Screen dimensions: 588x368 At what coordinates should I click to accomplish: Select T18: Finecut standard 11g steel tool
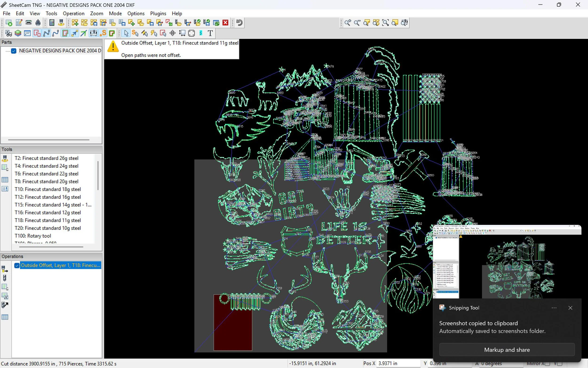[x=48, y=220]
